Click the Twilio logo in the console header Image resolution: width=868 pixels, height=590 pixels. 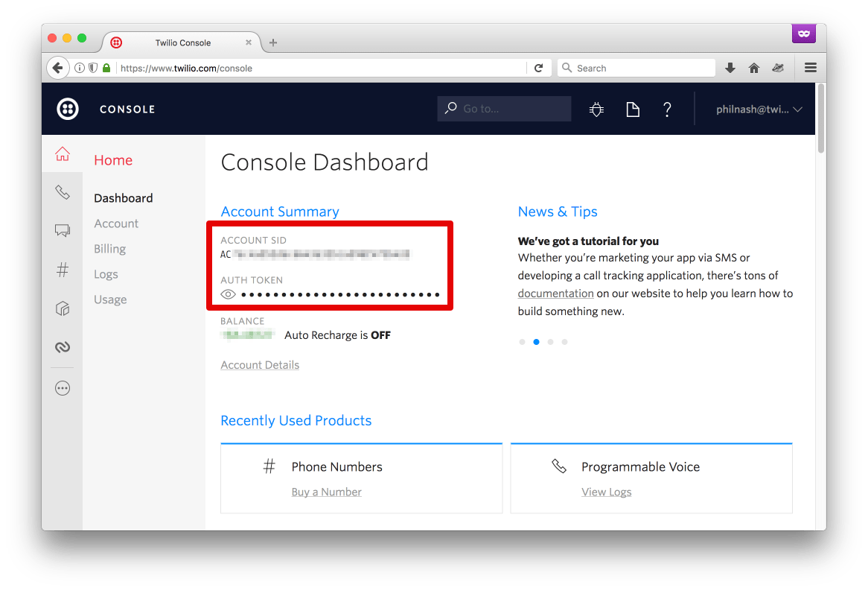click(x=68, y=110)
